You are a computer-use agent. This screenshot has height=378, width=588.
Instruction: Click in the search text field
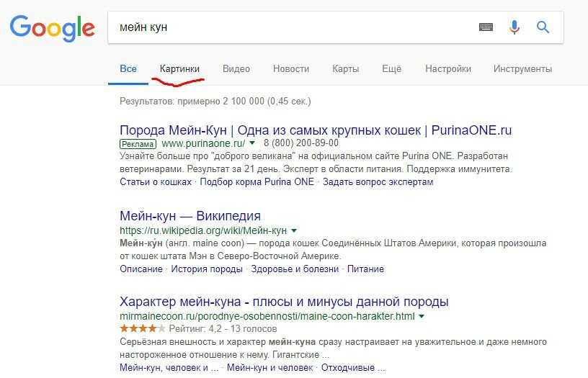click(293, 27)
